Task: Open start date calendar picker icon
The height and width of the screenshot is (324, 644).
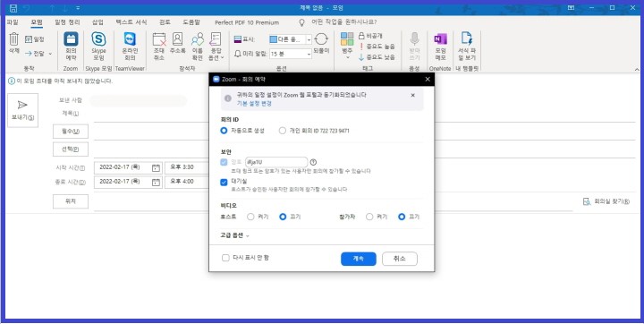Action: pyautogui.click(x=156, y=167)
